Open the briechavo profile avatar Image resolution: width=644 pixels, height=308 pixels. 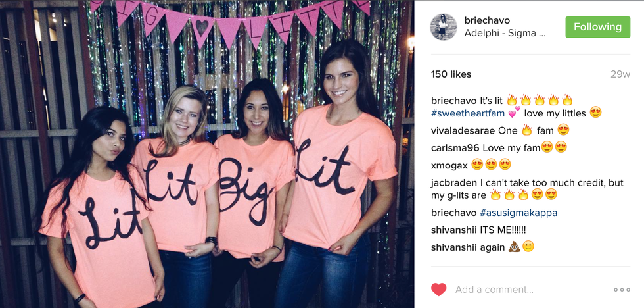pos(444,27)
